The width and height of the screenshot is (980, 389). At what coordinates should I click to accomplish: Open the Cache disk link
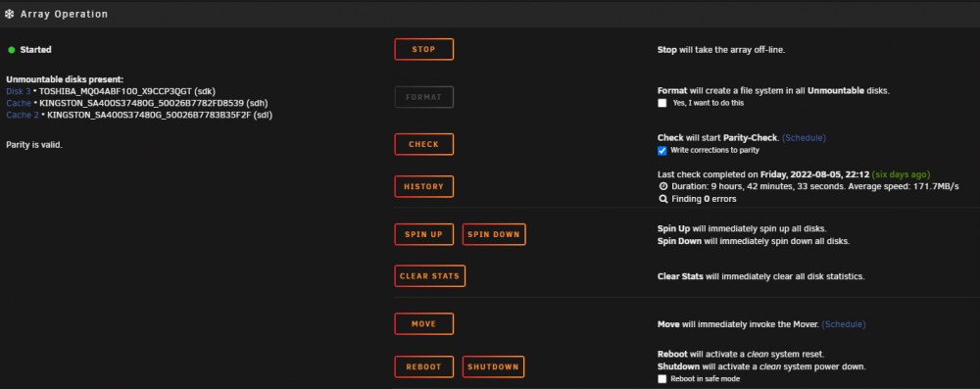coord(18,103)
